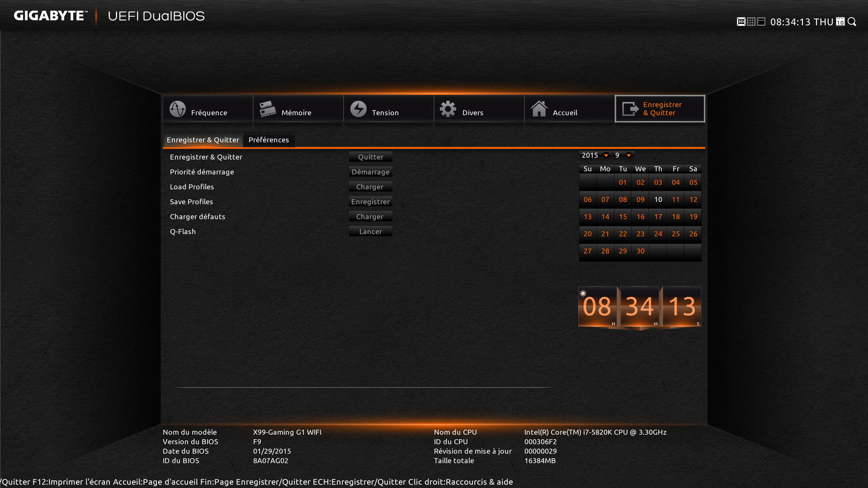Screen dimensions: 868x488
Task: Click the Charger défauts label
Action: (197, 216)
